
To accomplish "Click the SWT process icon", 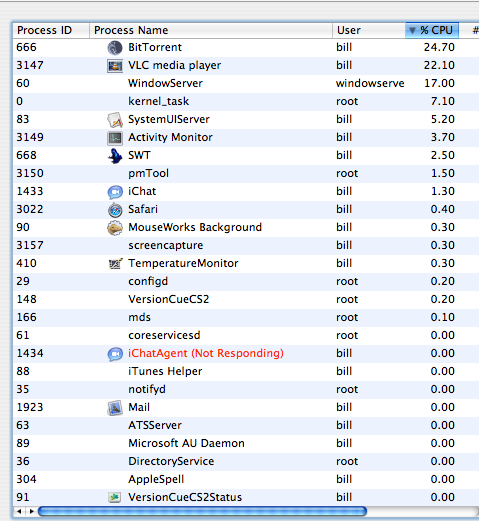I will 115,156.
